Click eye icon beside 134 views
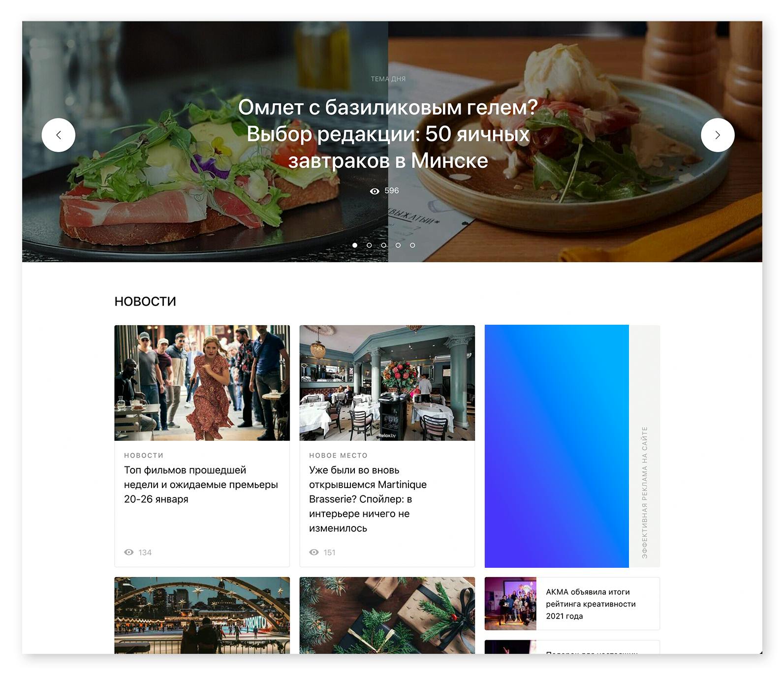784x678 pixels. [x=129, y=552]
